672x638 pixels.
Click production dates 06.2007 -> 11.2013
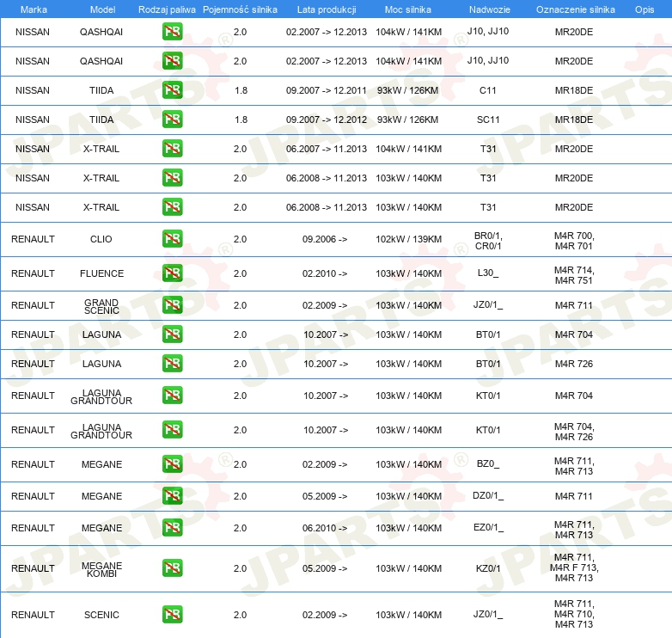tap(327, 149)
